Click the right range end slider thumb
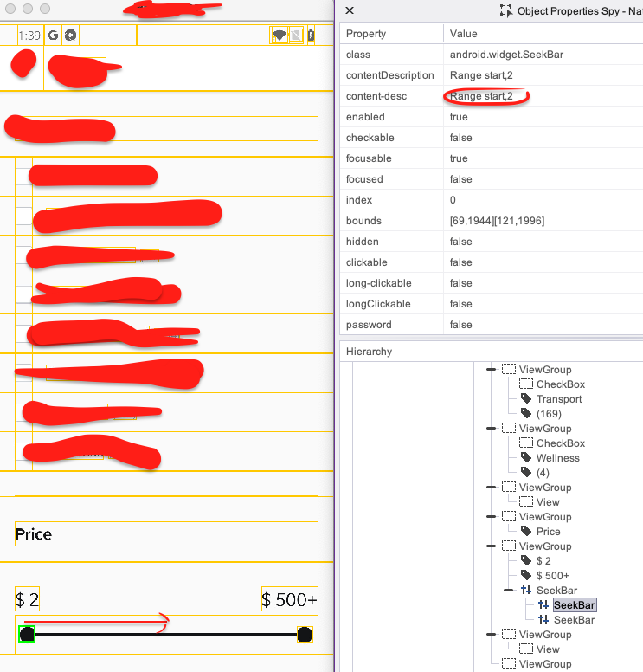643x672 pixels. click(305, 635)
